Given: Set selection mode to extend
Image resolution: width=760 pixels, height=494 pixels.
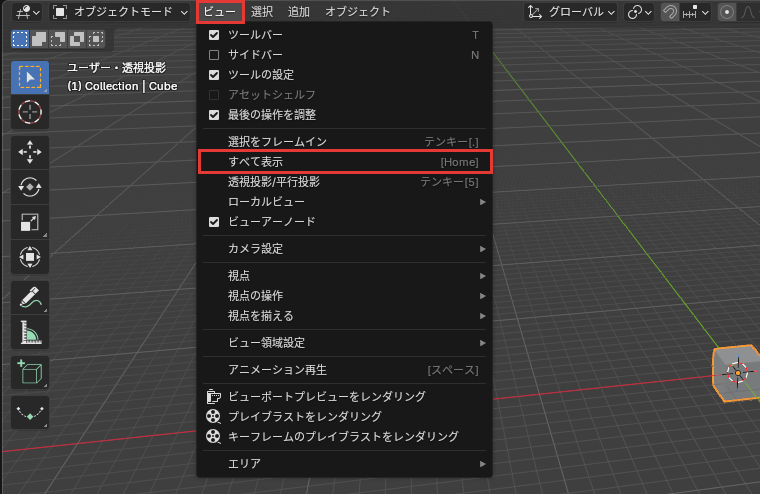Looking at the screenshot, I should (x=39, y=39).
